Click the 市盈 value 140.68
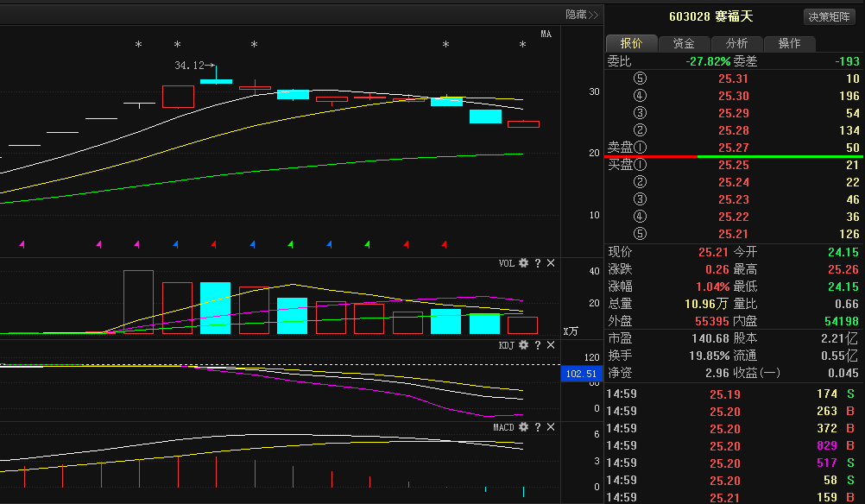 click(x=710, y=338)
